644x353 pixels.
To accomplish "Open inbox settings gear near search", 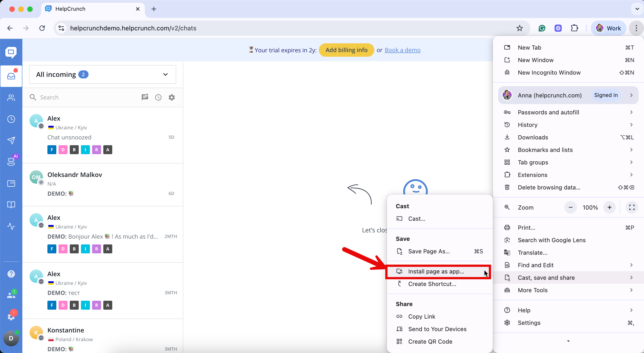I will click(172, 97).
